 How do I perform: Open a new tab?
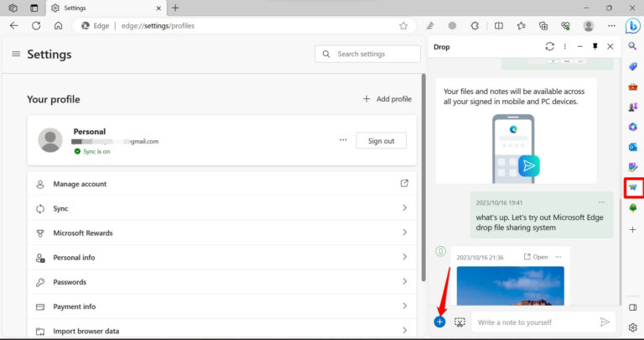[175, 8]
